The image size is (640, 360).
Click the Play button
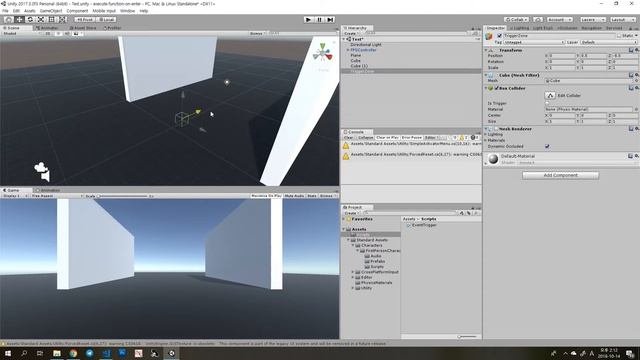(309, 20)
